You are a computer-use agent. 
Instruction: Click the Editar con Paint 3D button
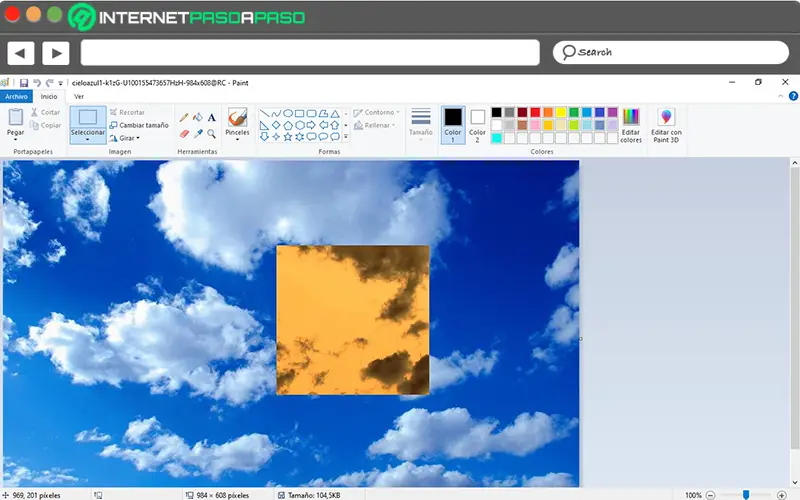tap(666, 126)
